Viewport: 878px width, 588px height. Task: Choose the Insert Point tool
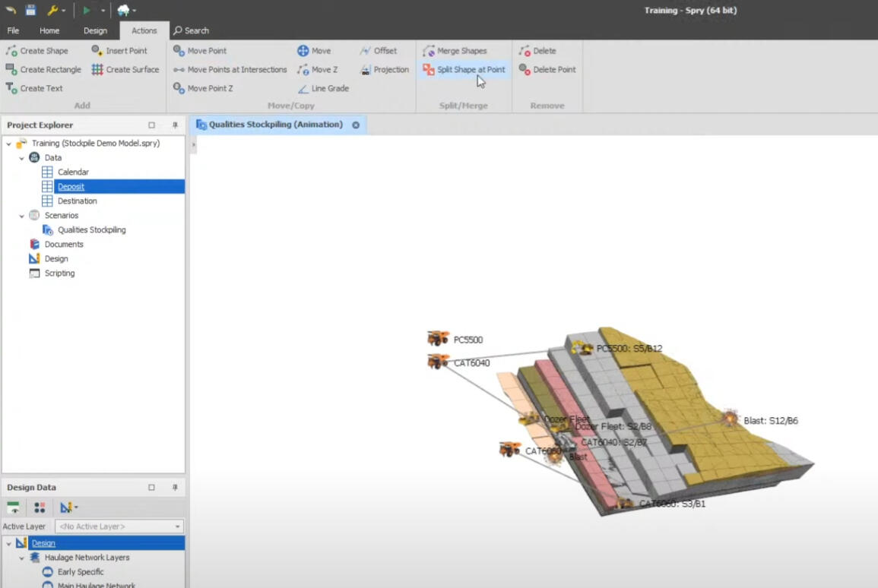[119, 51]
